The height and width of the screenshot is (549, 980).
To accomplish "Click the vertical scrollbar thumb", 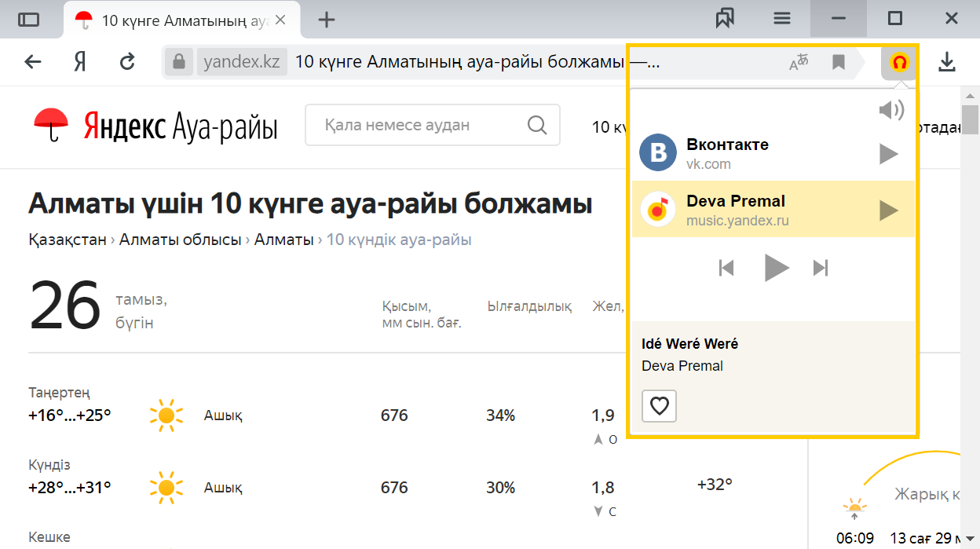I will [971, 119].
